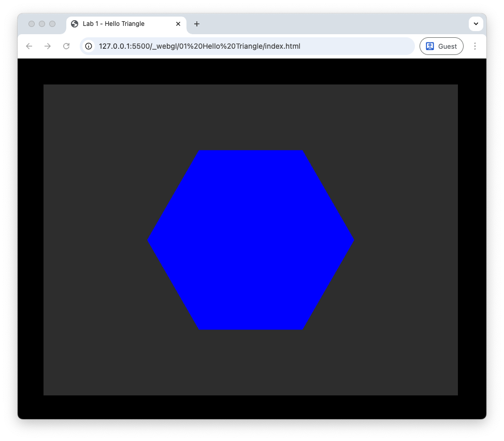Close the Lab 1 - Hello Triangle tab
Viewport: 504px width, 441px height.
point(178,24)
